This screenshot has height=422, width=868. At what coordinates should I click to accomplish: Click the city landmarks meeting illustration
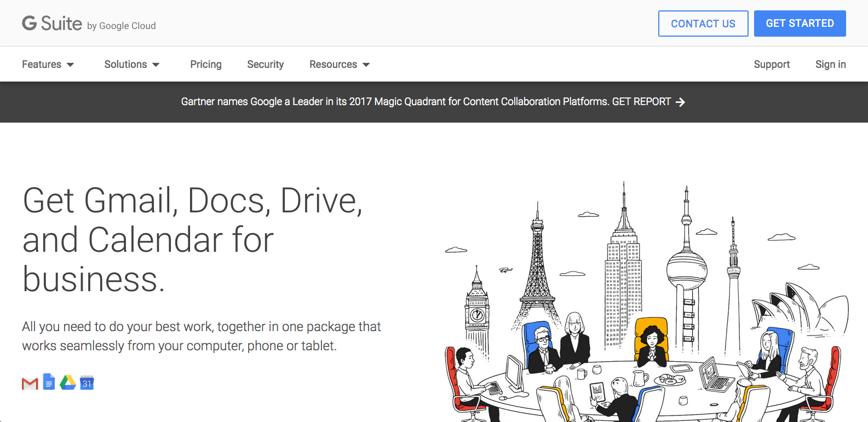646,302
